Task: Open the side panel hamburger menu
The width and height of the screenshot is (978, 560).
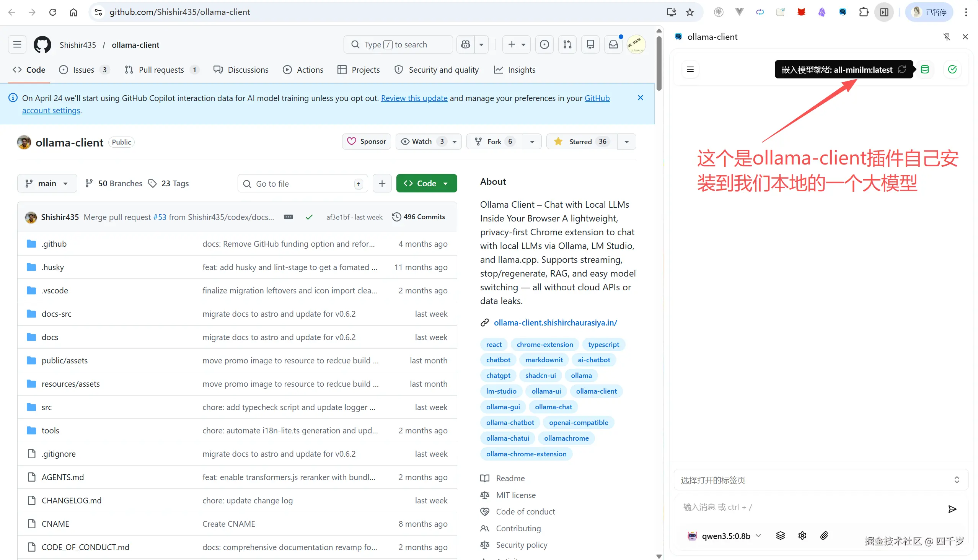Action: coord(690,69)
